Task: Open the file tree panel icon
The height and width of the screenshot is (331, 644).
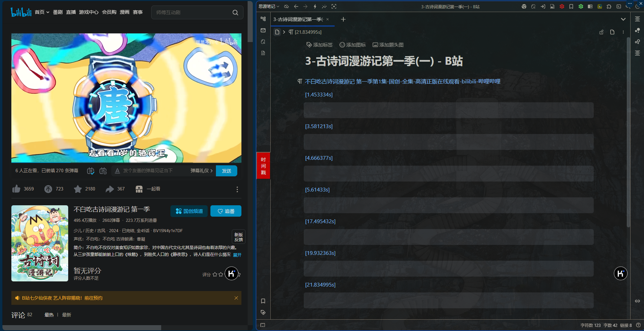Action: coord(263,19)
